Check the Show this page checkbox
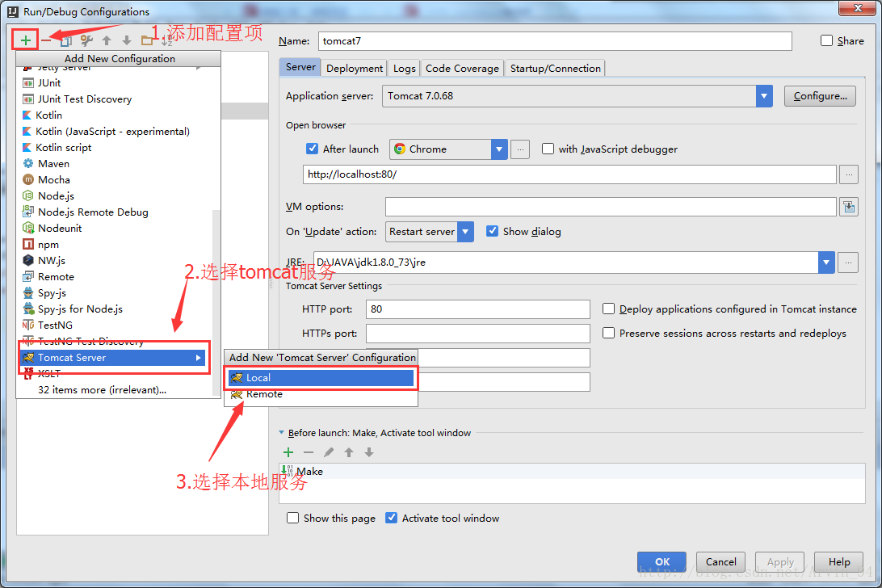Viewport: 882px width, 588px height. point(292,518)
